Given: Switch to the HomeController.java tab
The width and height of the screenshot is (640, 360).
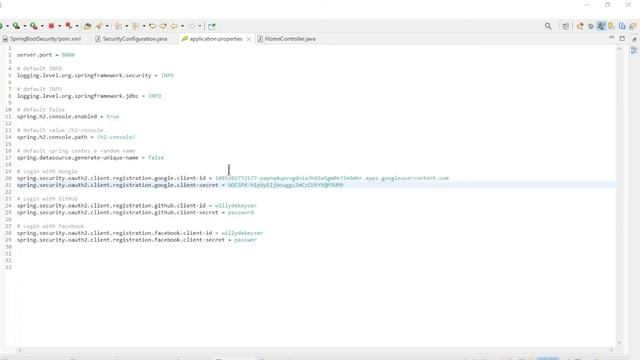Looking at the screenshot, I should 287,39.
